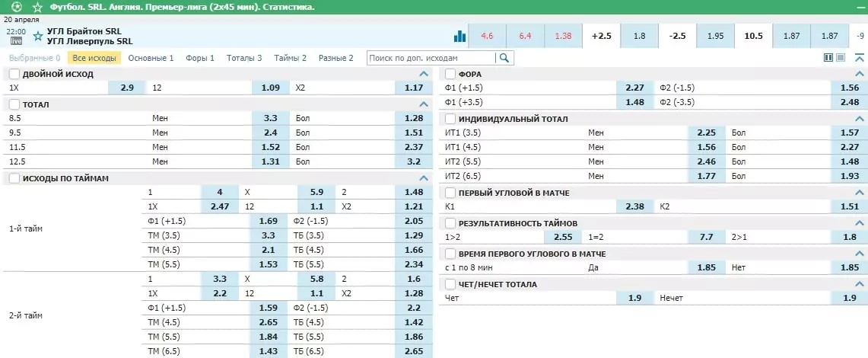
Task: Switch to the Разные 2 tab
Action: coord(335,58)
